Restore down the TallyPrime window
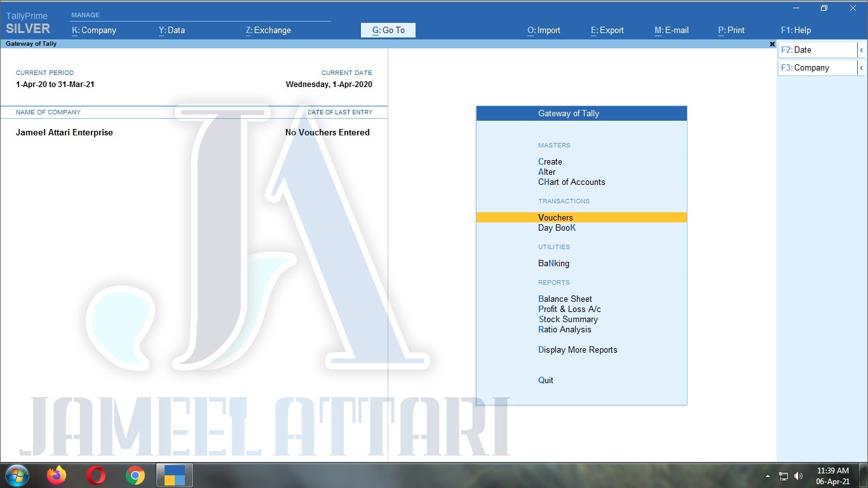 point(824,8)
